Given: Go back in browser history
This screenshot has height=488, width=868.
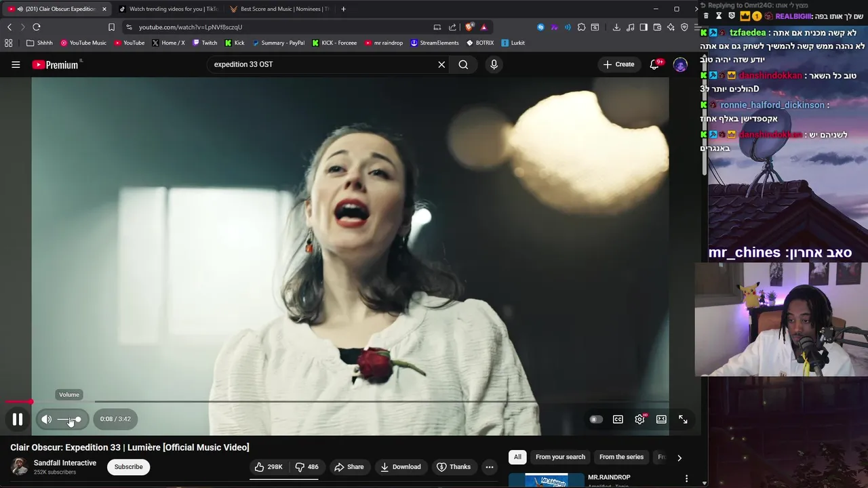Looking at the screenshot, I should tap(9, 27).
